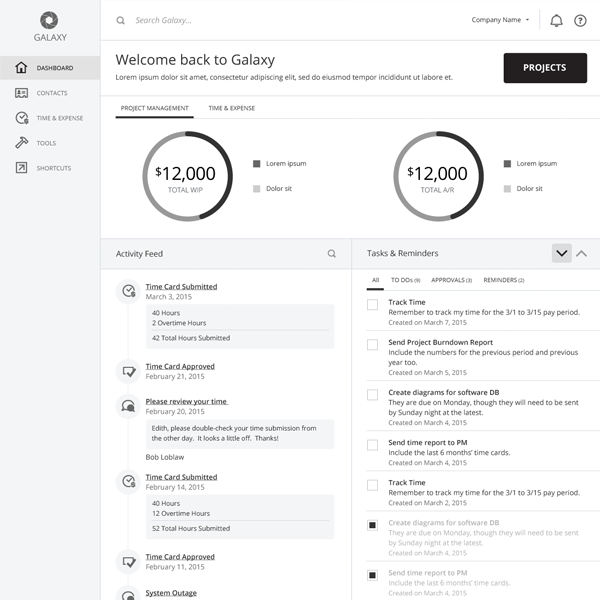Open Tools in the sidebar
This screenshot has height=600, width=600.
[50, 143]
